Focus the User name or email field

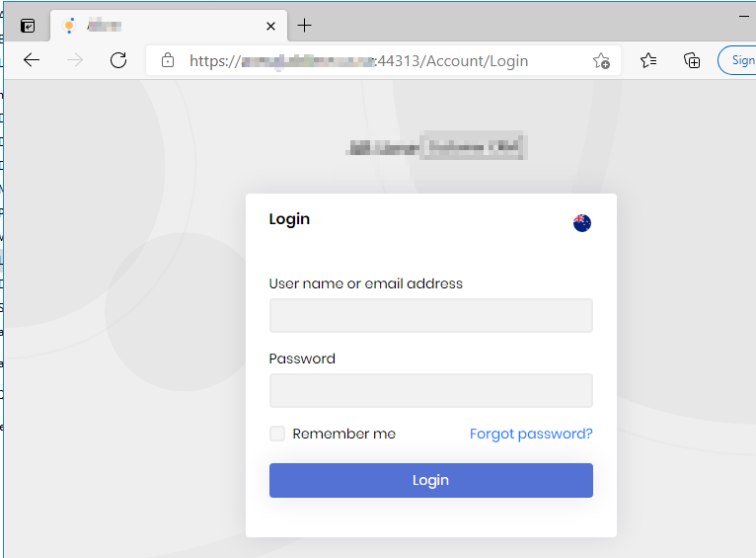(x=430, y=316)
